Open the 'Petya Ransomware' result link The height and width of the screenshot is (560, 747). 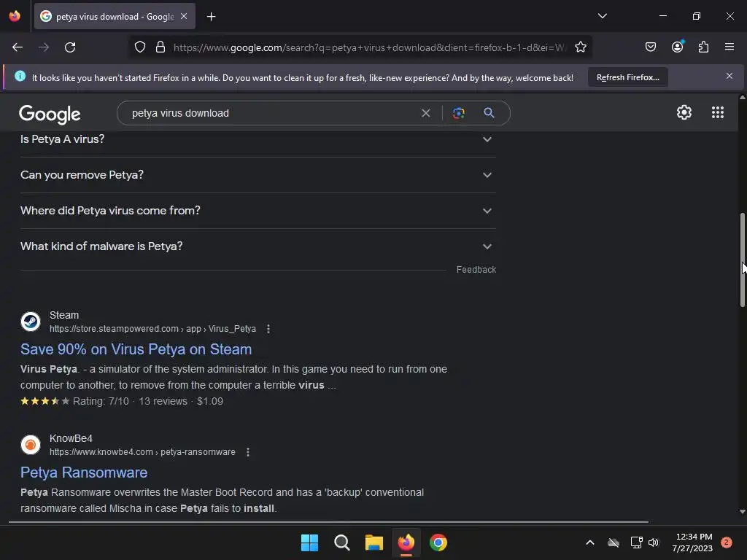tap(84, 472)
